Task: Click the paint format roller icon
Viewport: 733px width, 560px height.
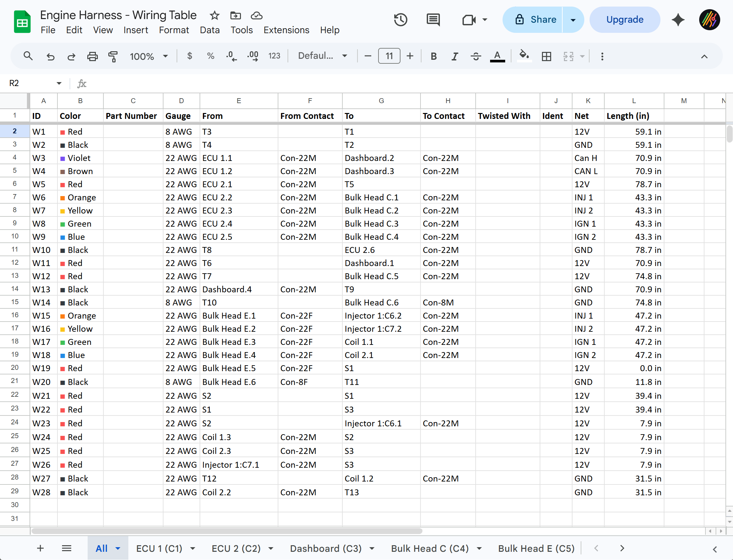Action: pos(113,56)
